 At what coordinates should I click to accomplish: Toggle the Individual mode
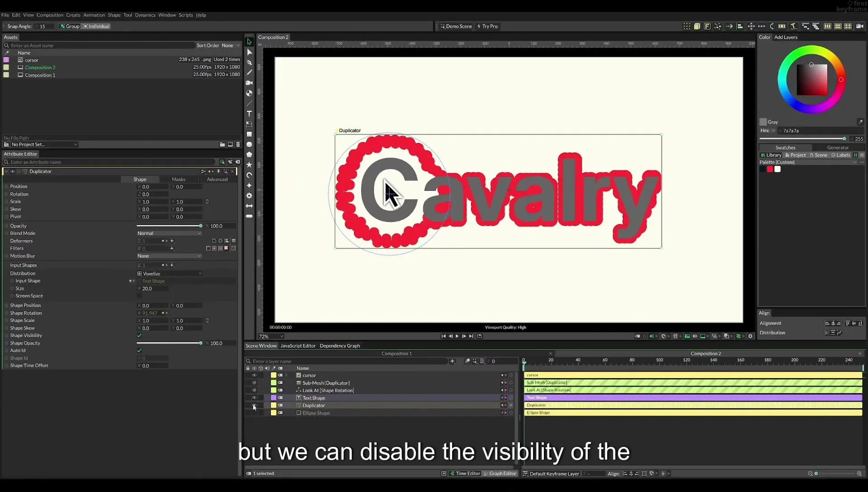[x=96, y=26]
